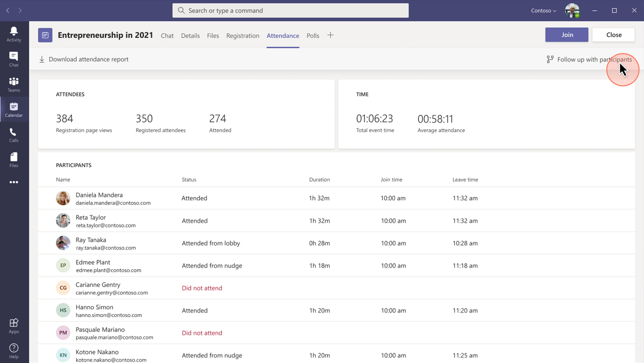Click the Follow up with participants icon
Viewport: 644px width, 363px height.
550,59
